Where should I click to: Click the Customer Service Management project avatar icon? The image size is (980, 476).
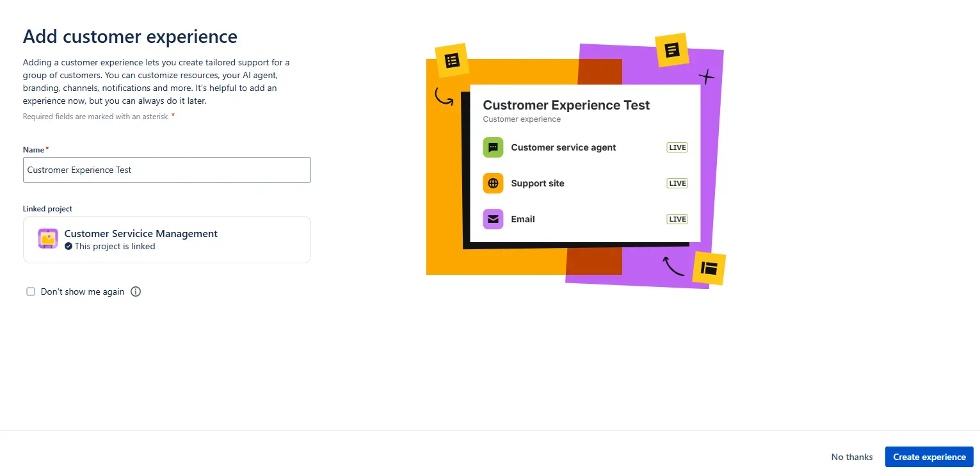click(48, 239)
